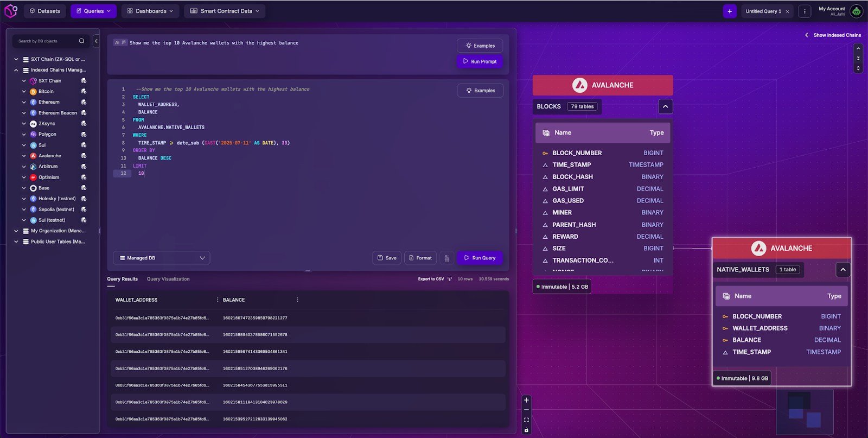
Task: Select the Base chain in tree
Action: (x=44, y=188)
